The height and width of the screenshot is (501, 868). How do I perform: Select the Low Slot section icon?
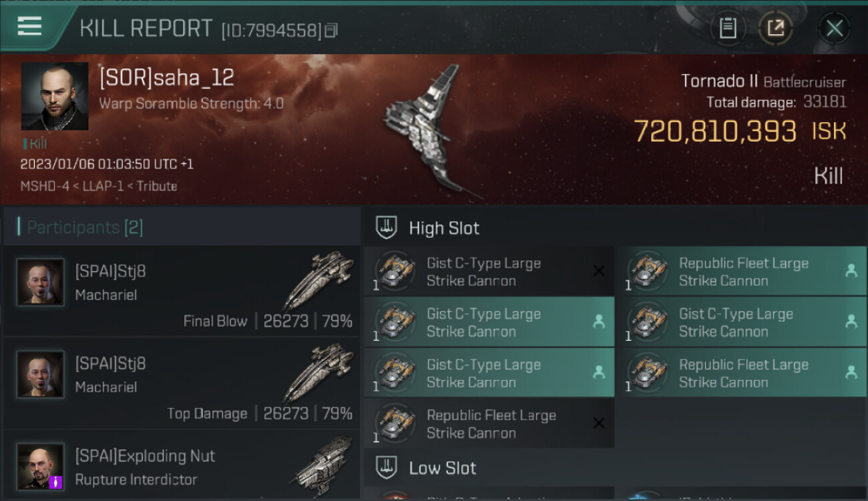pos(387,468)
